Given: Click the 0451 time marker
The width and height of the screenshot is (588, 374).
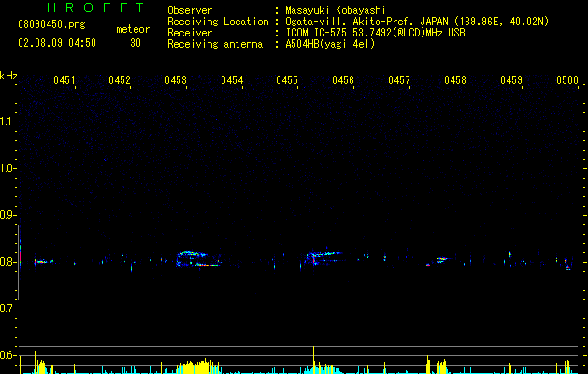Looking at the screenshot, I should point(65,80).
